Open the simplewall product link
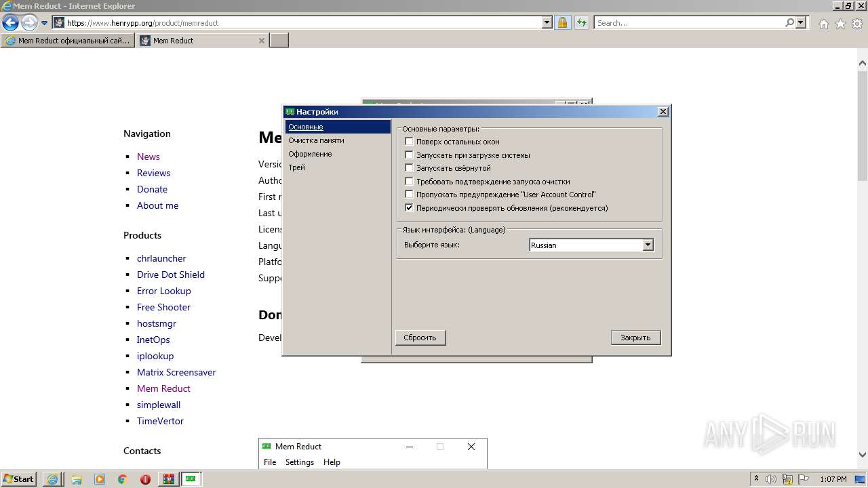This screenshot has width=868, height=488. (x=159, y=405)
